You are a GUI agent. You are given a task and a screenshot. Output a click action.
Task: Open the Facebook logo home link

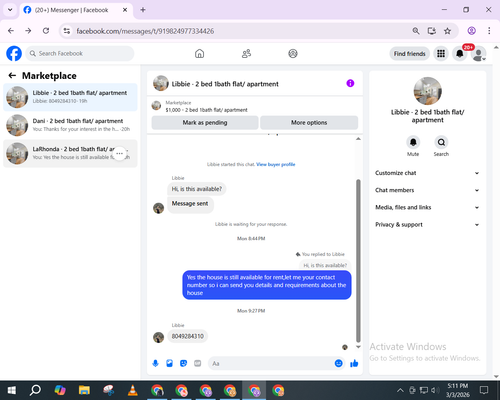(14, 53)
